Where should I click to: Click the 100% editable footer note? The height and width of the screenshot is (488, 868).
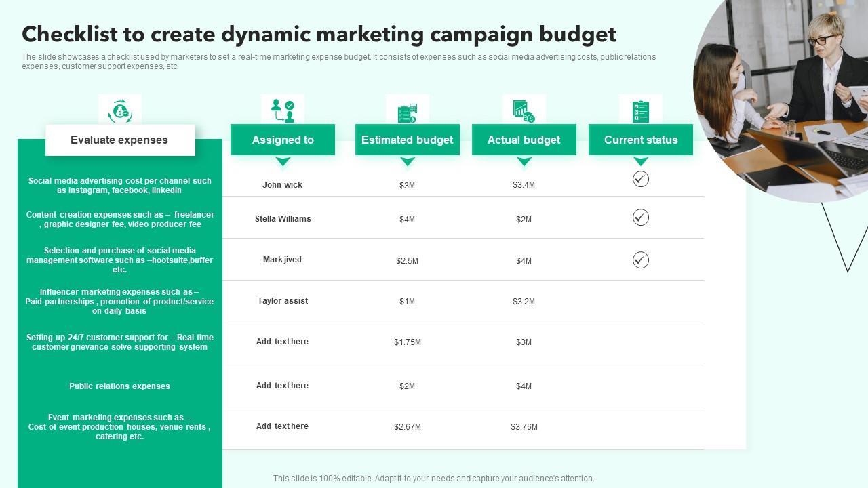click(434, 479)
